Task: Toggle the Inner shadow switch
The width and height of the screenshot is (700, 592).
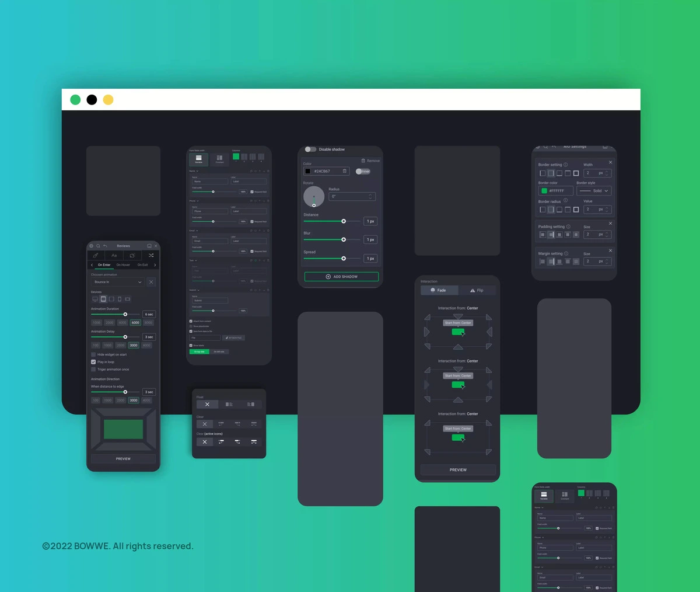Action: point(363,171)
